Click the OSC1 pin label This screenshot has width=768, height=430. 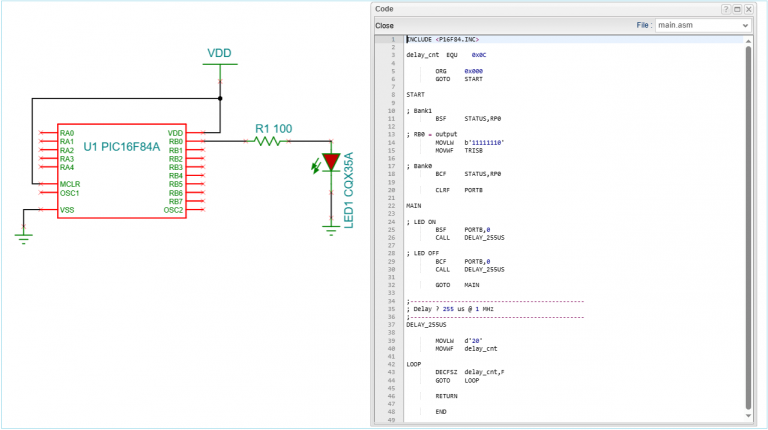point(70,193)
